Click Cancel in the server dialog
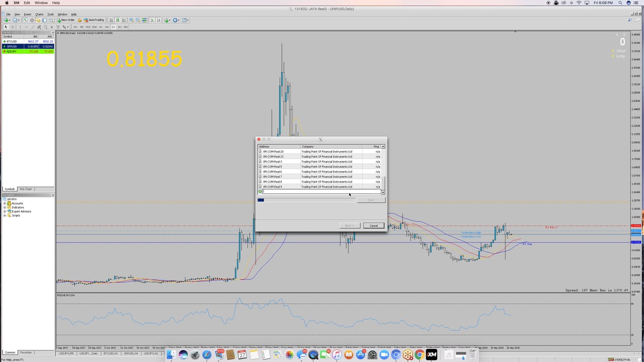The image size is (644, 362). (374, 225)
